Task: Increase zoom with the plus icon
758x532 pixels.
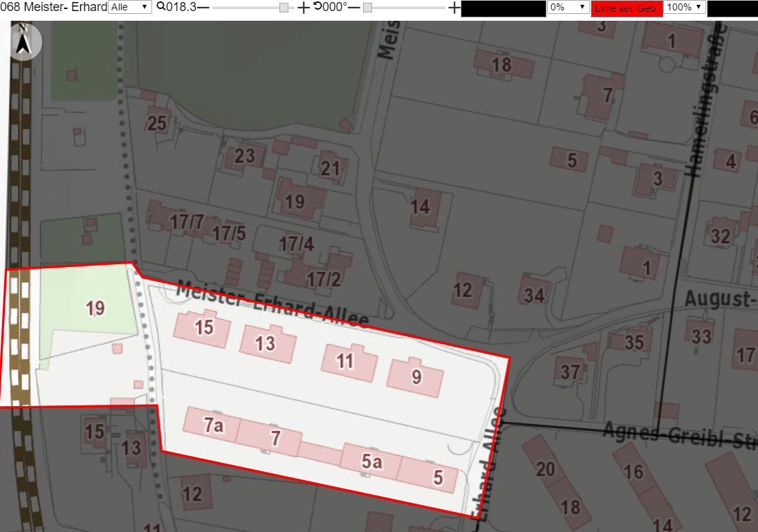Action: (x=303, y=7)
